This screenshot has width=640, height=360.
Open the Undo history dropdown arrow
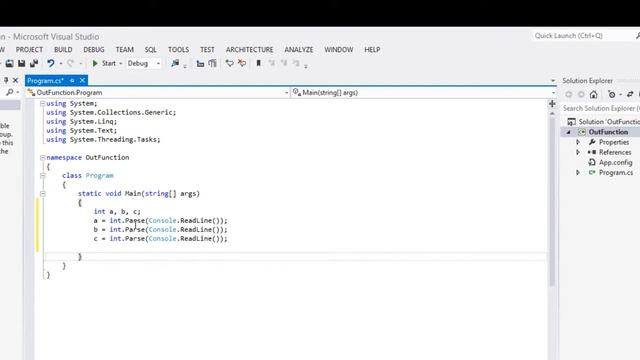coord(61,64)
